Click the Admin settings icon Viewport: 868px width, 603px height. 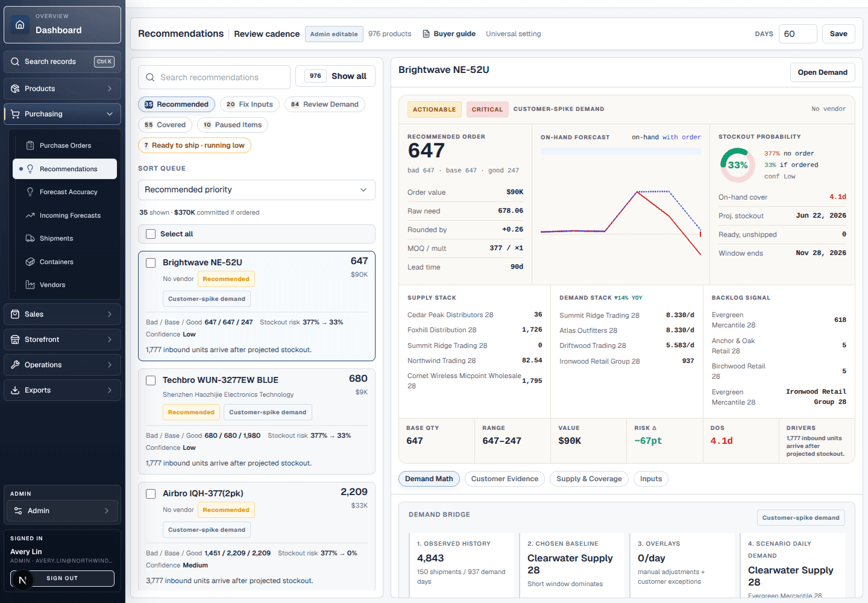pos(18,511)
